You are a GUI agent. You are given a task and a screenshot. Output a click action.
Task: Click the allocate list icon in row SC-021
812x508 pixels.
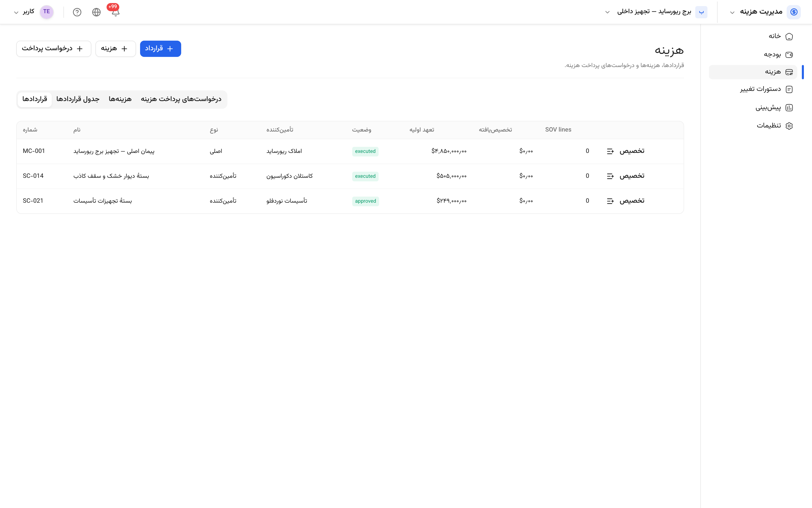click(x=610, y=201)
